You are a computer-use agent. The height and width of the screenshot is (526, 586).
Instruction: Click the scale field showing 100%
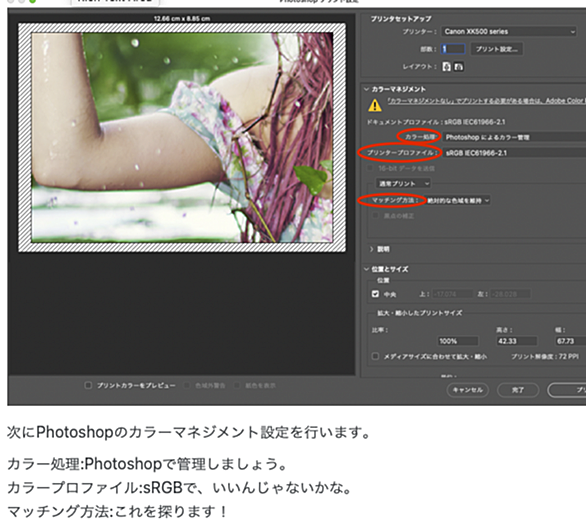[458, 341]
